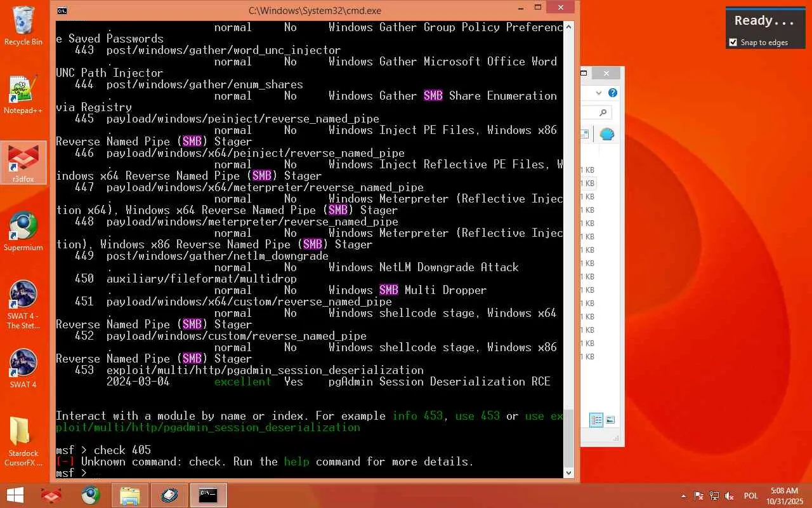Viewport: 812px width, 508px height.
Task: Click 'Windows NetLM Downgrade Attack' description
Action: (x=424, y=267)
